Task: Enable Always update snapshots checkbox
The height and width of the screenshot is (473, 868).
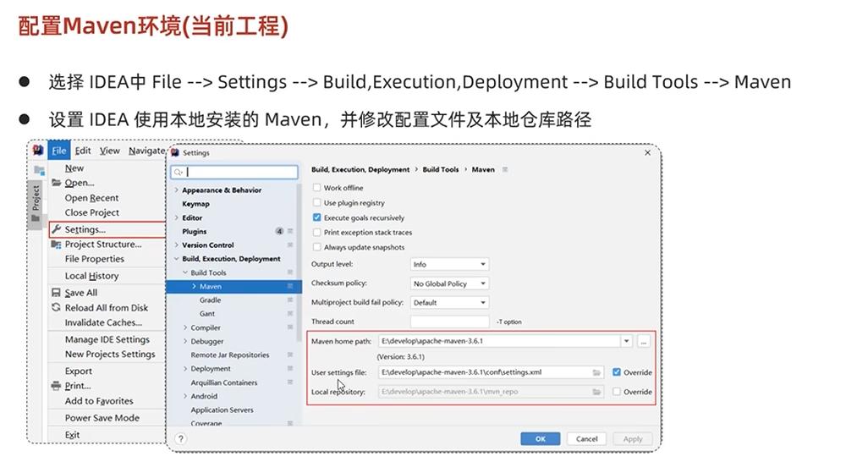Action: tap(316, 247)
